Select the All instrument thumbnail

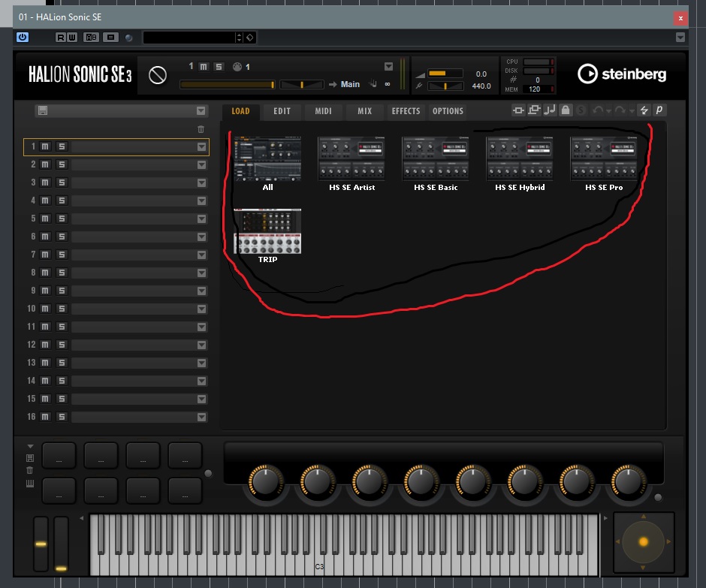tap(267, 159)
